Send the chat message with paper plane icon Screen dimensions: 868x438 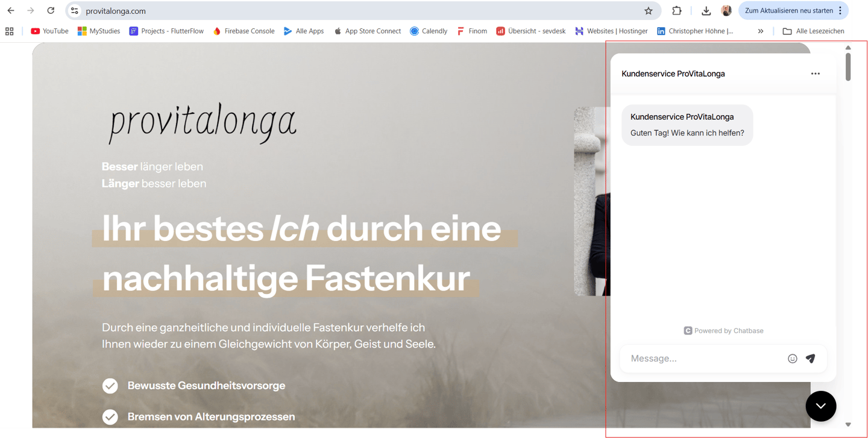tap(811, 358)
